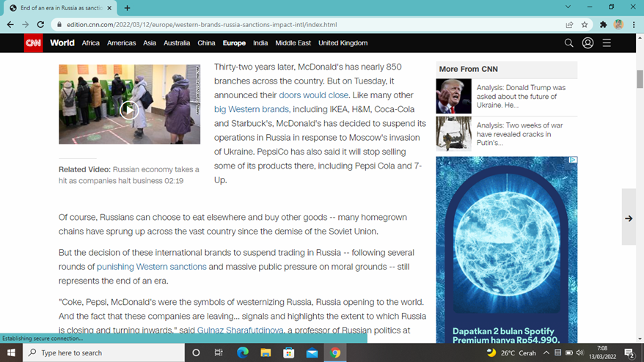Open the notification center icon

(629, 352)
